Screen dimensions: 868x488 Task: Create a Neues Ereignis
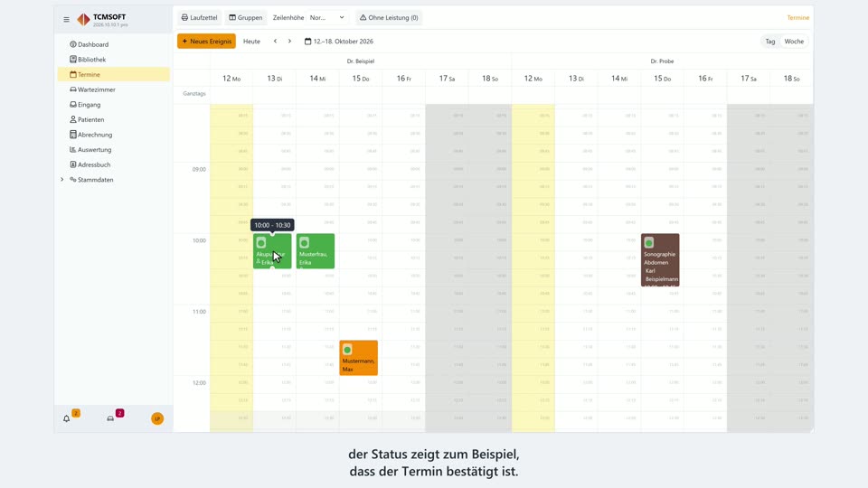206,41
